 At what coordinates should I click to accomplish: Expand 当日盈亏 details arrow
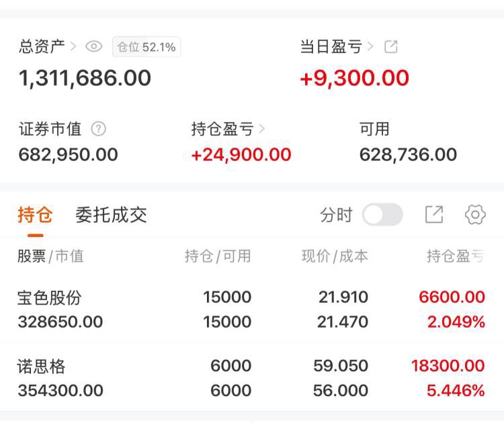click(370, 47)
